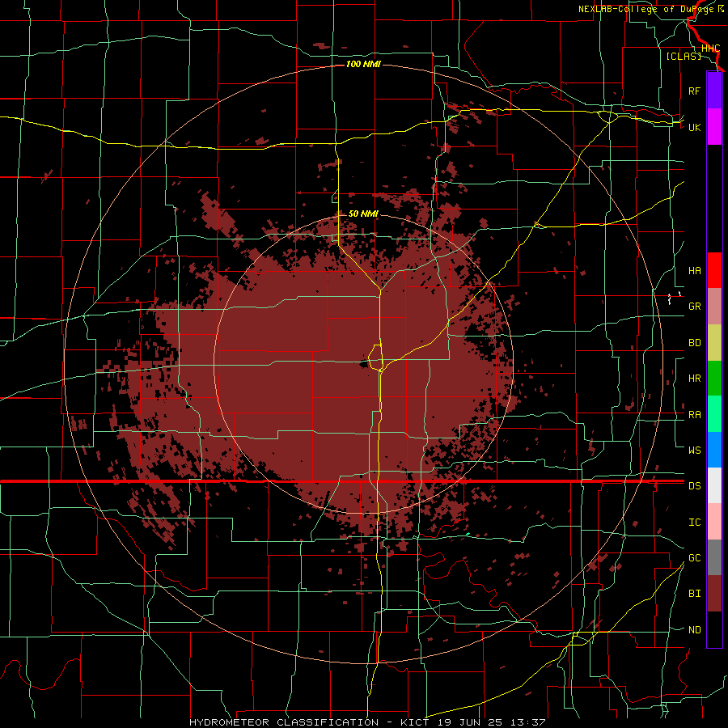Click the BI dark red legend swatch

coord(714,594)
